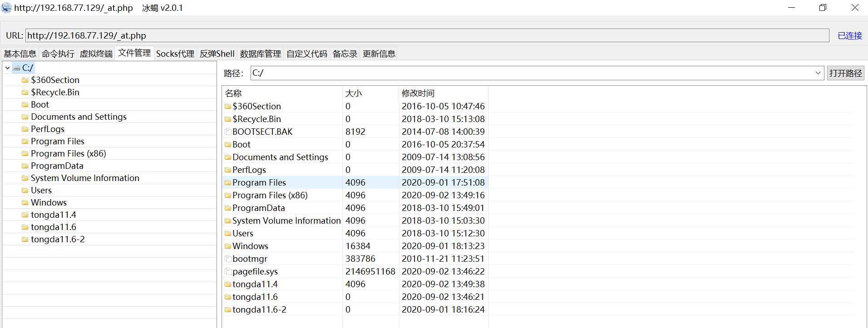The height and width of the screenshot is (328, 868).
Task: Switch to the 基本信息 tab
Action: tap(20, 54)
